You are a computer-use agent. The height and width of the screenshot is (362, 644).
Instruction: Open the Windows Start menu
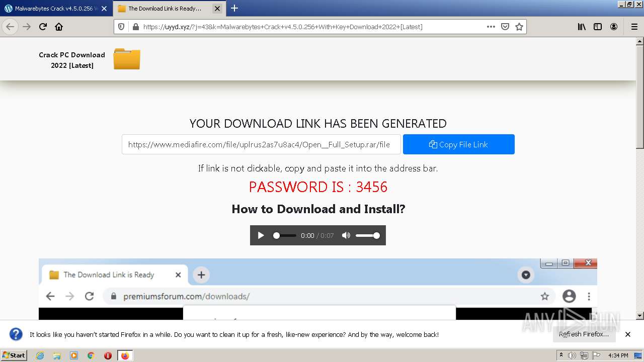(14, 355)
